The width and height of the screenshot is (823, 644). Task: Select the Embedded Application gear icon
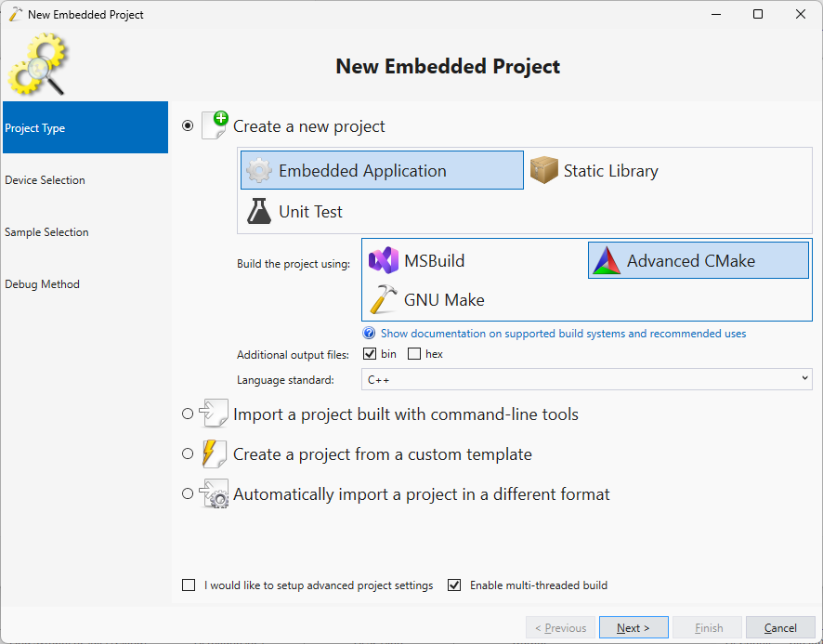pos(259,171)
